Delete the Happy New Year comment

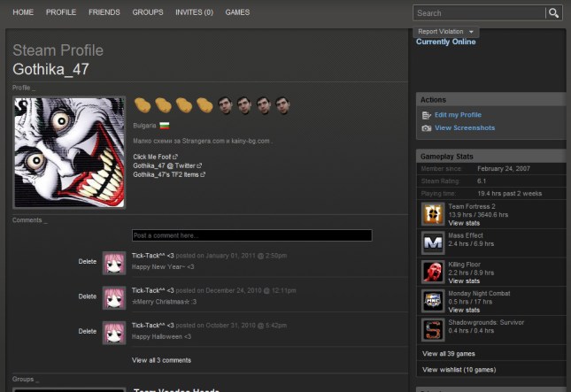88,261
